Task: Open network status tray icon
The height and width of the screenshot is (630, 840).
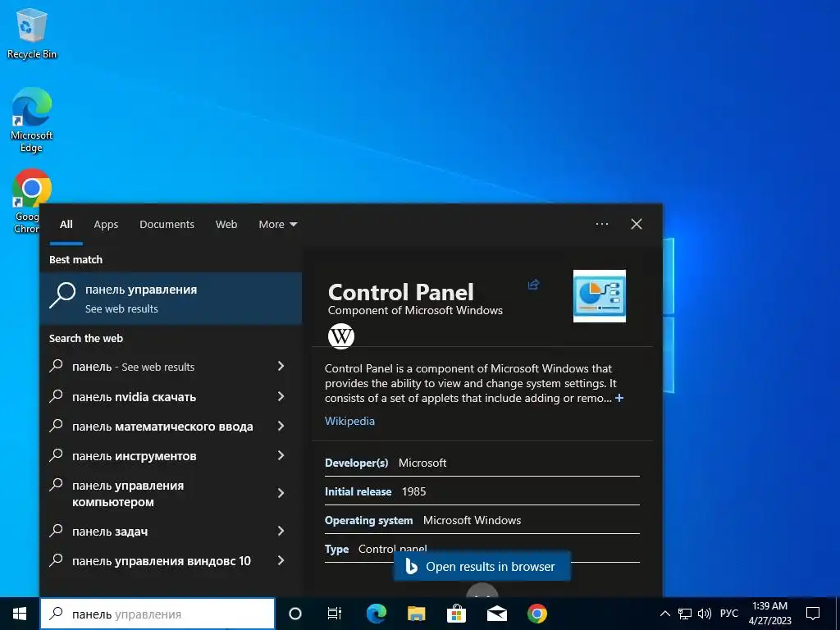Action: [685, 614]
